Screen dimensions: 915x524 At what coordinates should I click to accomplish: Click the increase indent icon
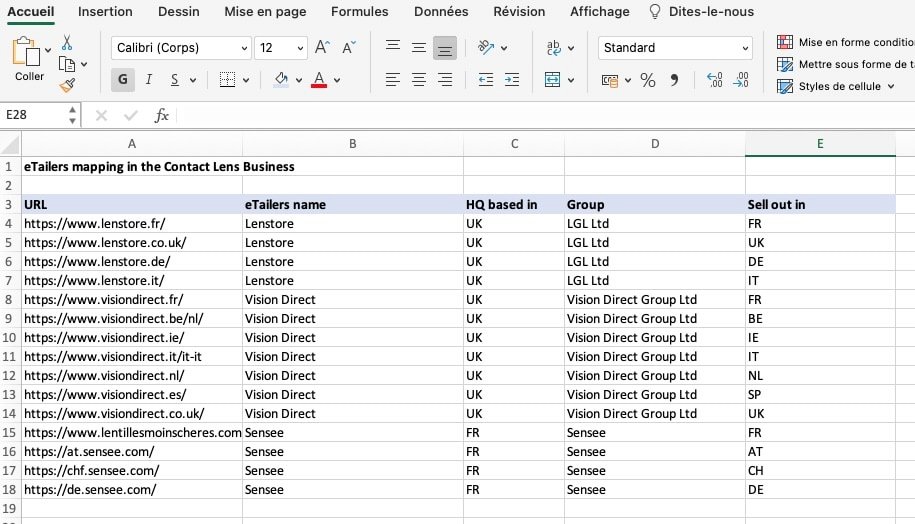point(511,80)
